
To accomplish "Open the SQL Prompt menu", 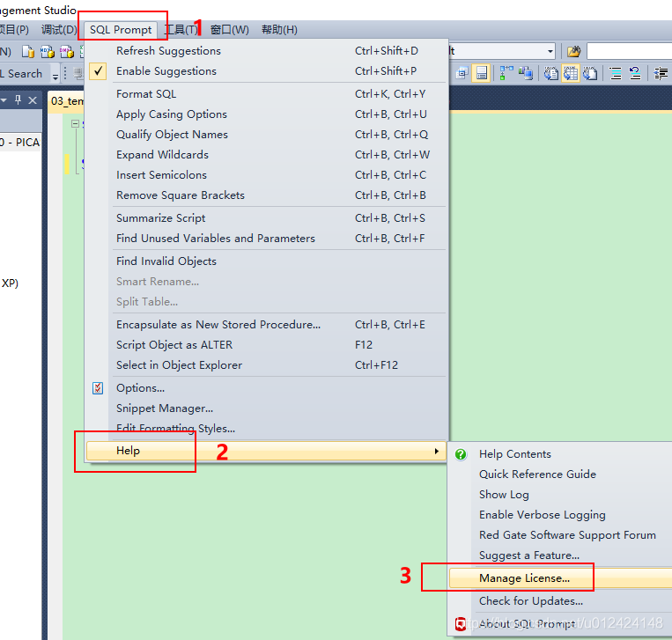I will pyautogui.click(x=121, y=30).
